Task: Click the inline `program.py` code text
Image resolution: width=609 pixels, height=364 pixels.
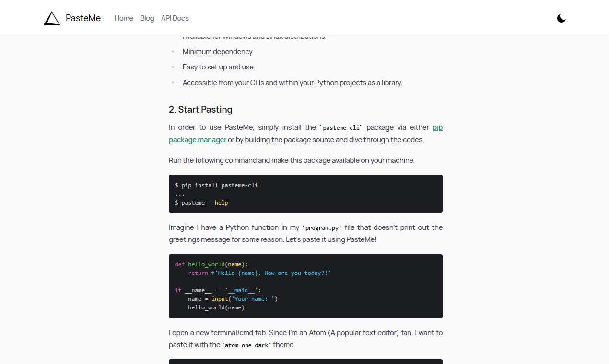Action: click(321, 228)
